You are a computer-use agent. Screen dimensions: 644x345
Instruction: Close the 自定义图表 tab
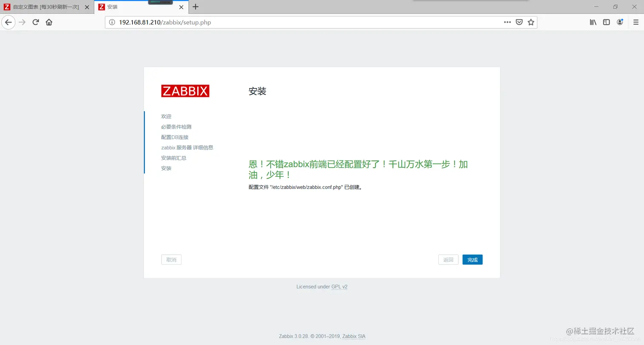[87, 7]
